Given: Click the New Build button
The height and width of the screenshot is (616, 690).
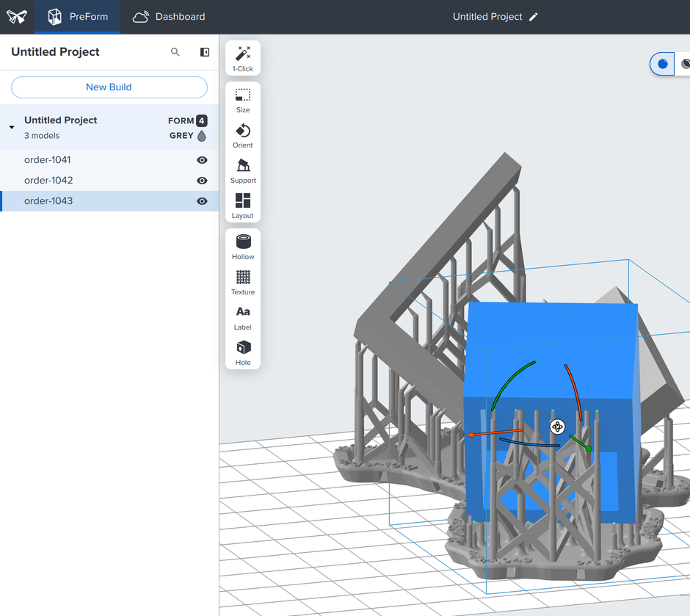Looking at the screenshot, I should [109, 87].
